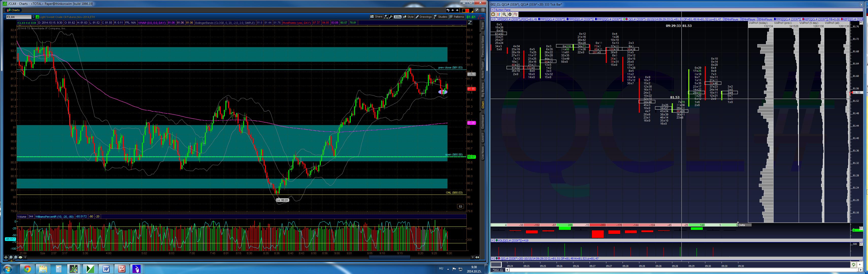This screenshot has height=274, width=868.
Task: Open the Dashboard side tab
Action: pyautogui.click(x=482, y=122)
